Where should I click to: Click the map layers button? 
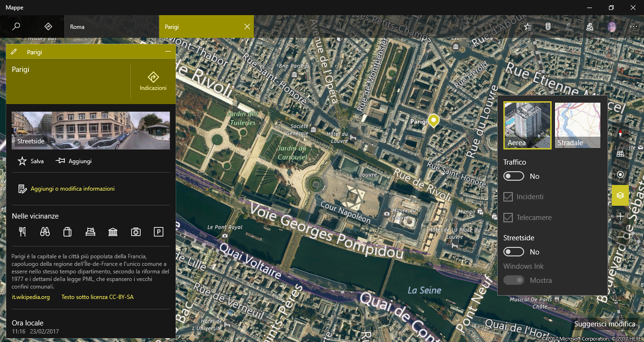(620, 195)
